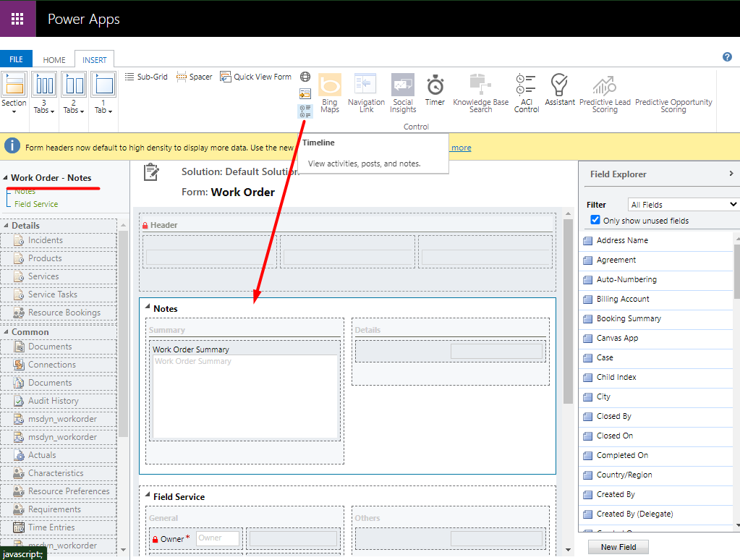Select Products navigation item
Viewport: 740px width, 560px height.
pos(59,258)
